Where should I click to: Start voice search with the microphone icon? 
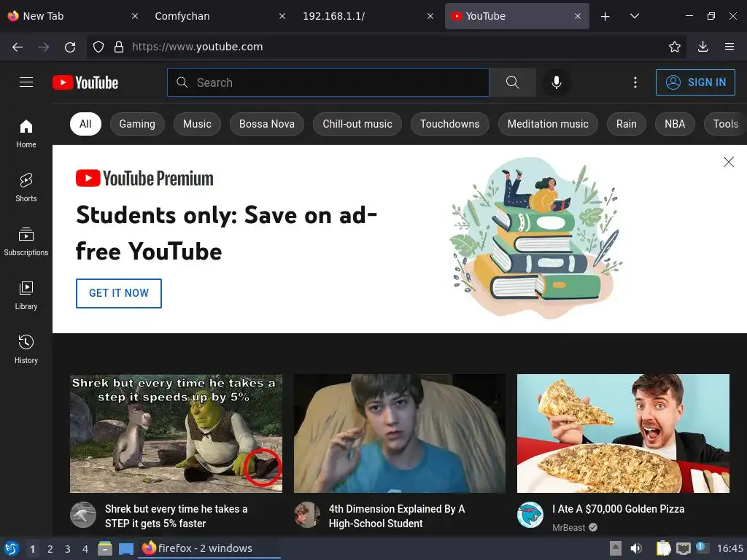point(556,82)
